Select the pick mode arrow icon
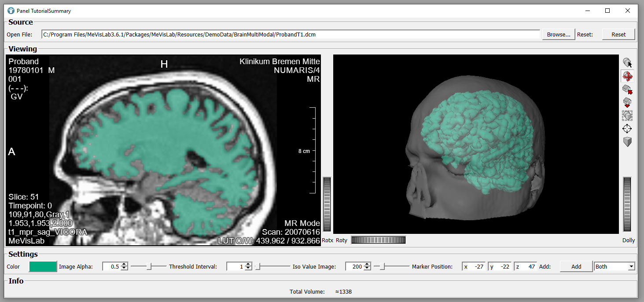 pos(627,63)
